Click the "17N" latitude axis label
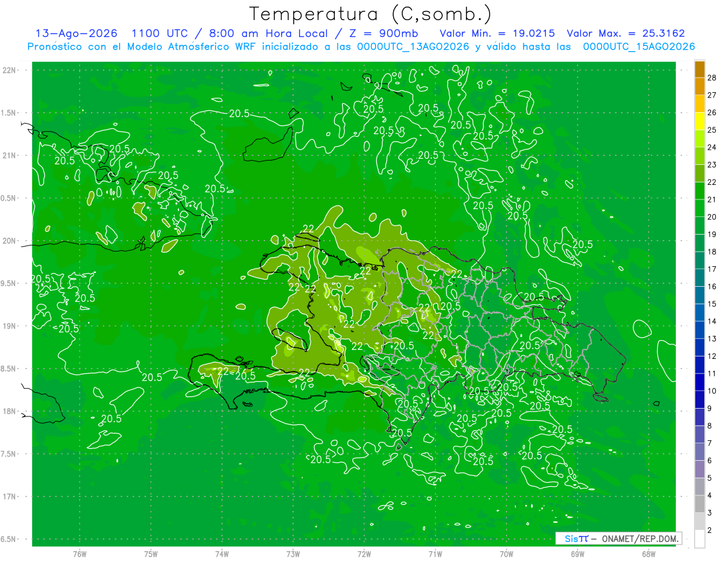The height and width of the screenshot is (562, 728). point(10,497)
